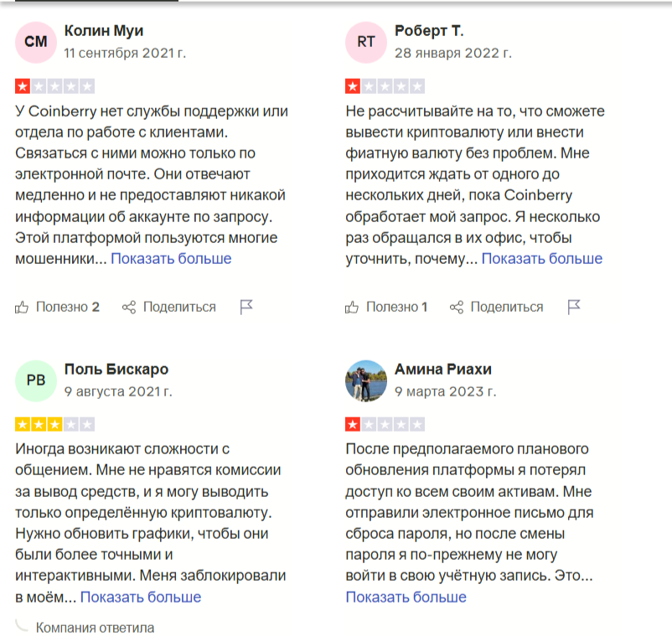The width and height of the screenshot is (672, 636).
Task: Report Роберт Т.'s review with the flag icon
Action: tap(574, 307)
